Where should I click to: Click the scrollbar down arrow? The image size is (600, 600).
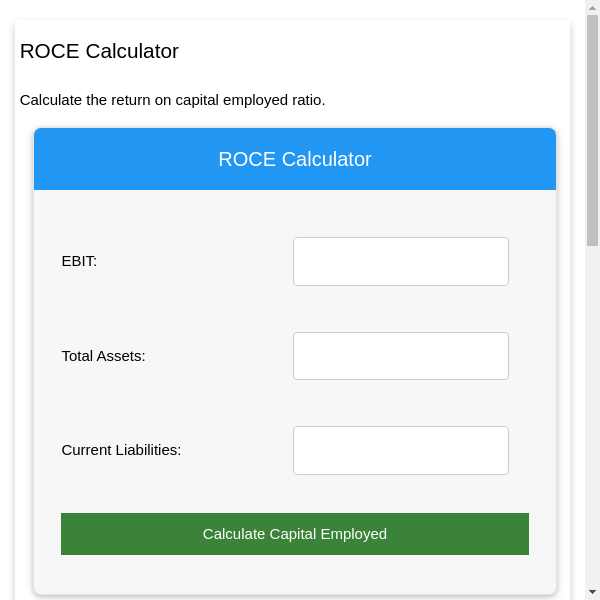click(592, 592)
